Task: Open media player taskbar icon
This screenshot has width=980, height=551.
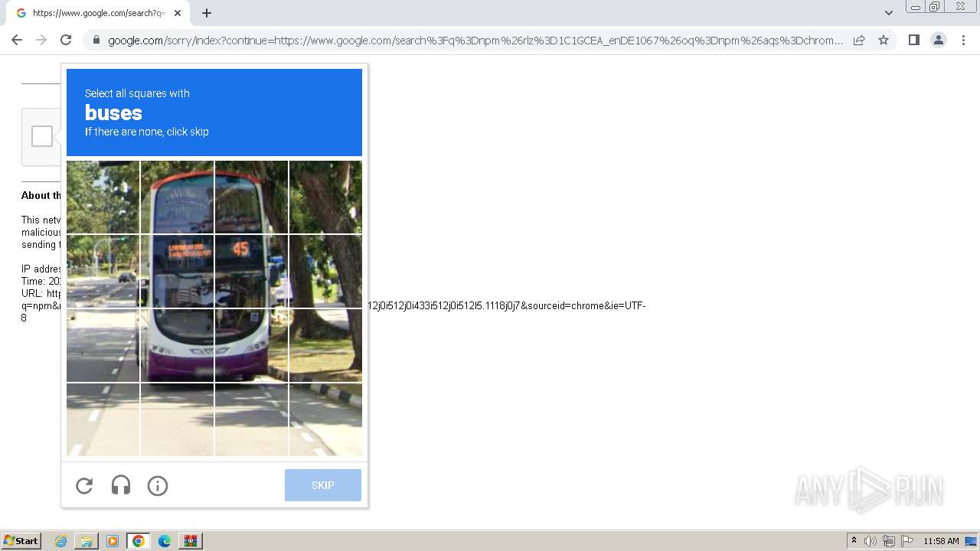Action: (113, 541)
